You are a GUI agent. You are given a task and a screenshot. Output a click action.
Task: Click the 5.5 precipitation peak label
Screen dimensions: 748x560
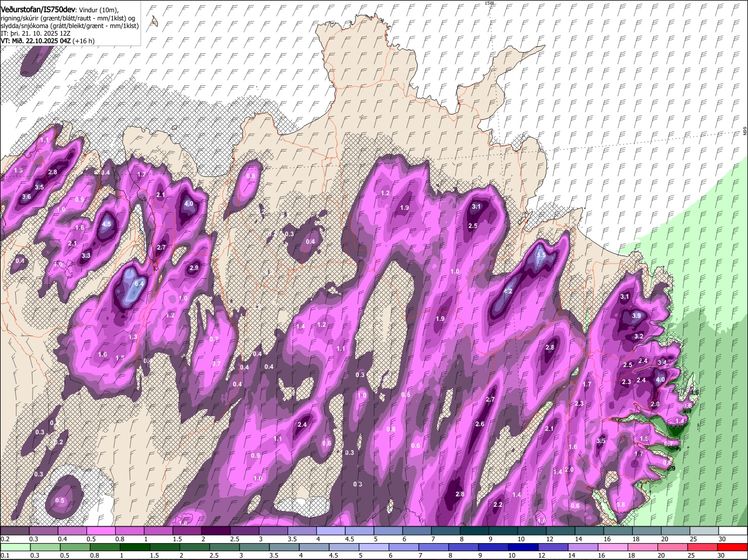(x=541, y=255)
